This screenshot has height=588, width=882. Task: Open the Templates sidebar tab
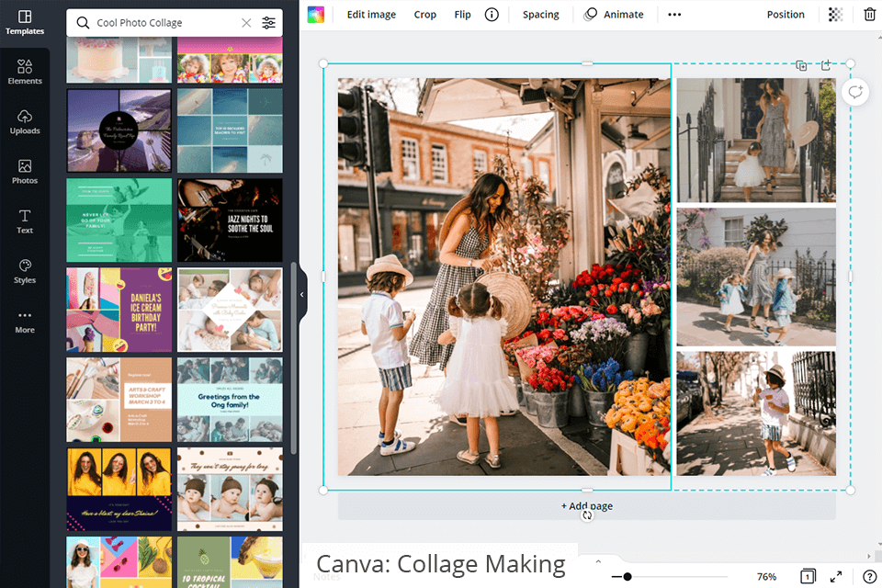(x=25, y=22)
